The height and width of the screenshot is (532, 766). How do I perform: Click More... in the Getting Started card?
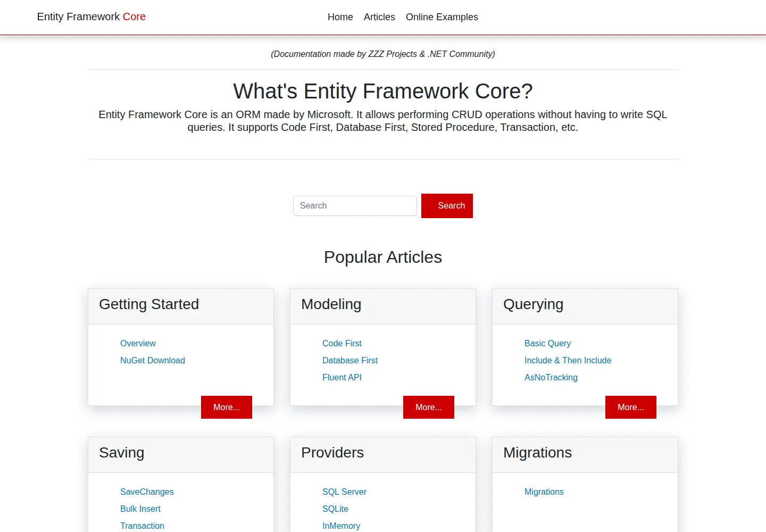pos(227,407)
